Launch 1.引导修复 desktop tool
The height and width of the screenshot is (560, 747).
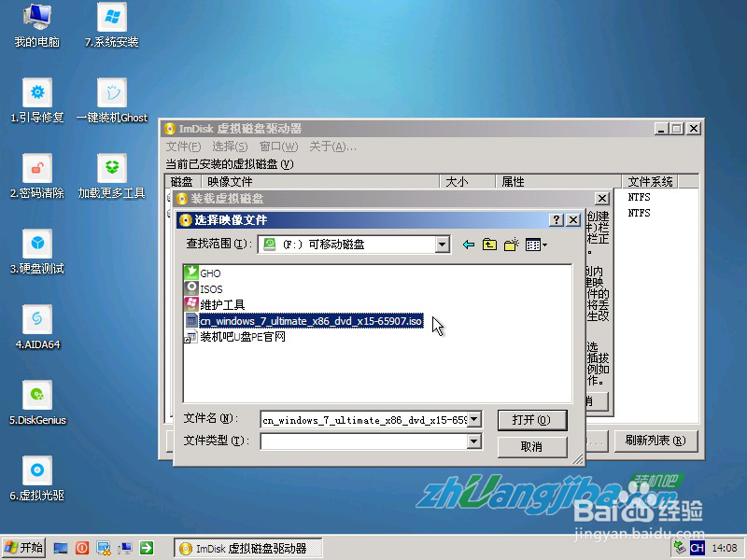pyautogui.click(x=37, y=101)
